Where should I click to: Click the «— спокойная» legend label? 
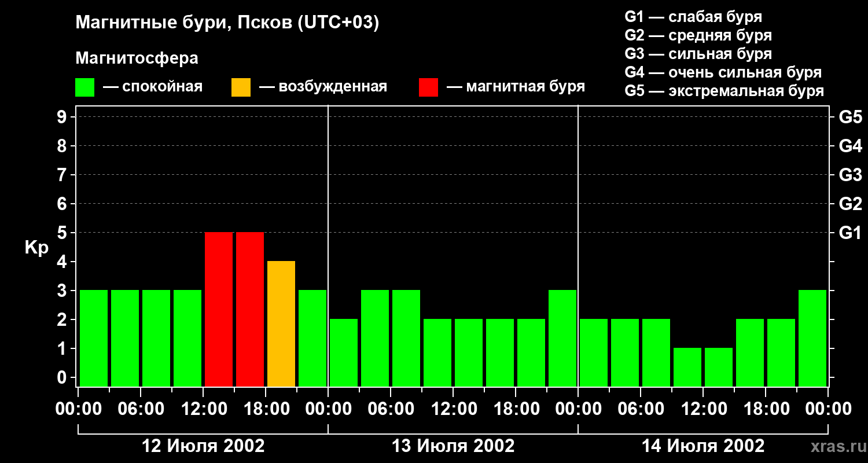coord(153,87)
